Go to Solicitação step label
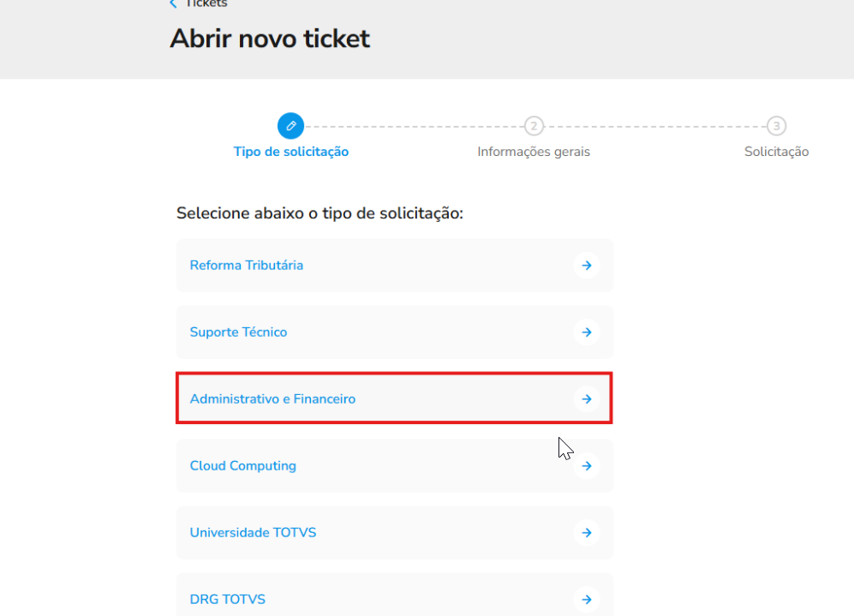Screen dimensions: 854x616 click(777, 152)
